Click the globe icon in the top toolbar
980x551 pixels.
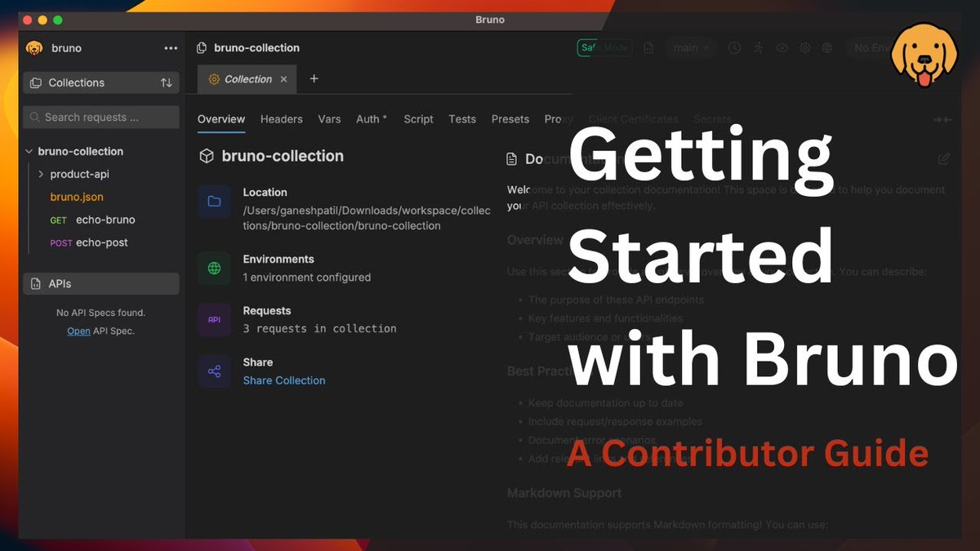827,48
